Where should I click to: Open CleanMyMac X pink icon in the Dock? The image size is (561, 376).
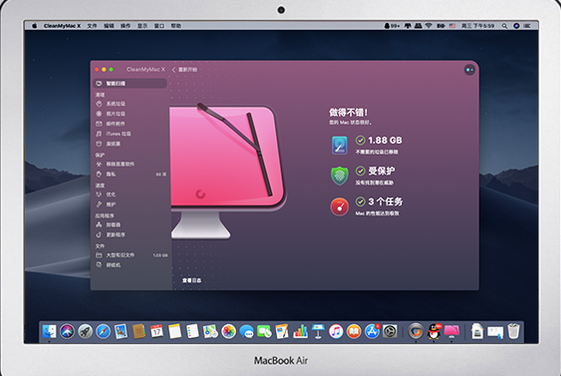pos(452,332)
